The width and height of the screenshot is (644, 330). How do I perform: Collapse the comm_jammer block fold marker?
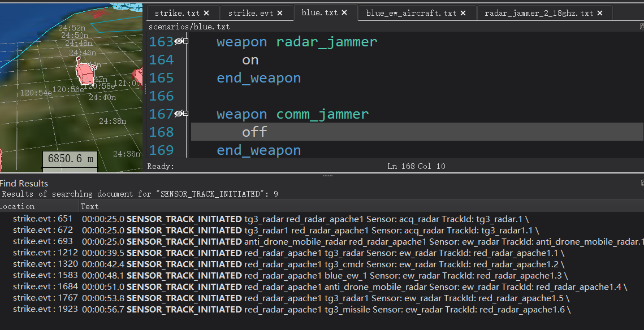[186, 114]
